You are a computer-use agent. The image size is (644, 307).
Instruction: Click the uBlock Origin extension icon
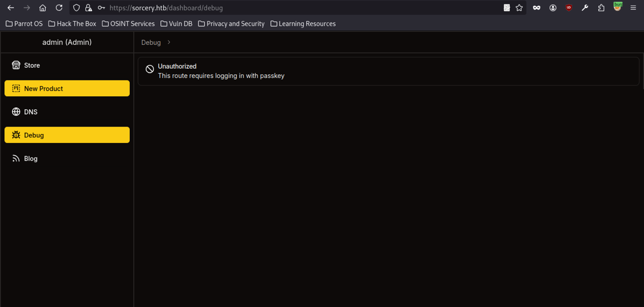[x=568, y=8]
